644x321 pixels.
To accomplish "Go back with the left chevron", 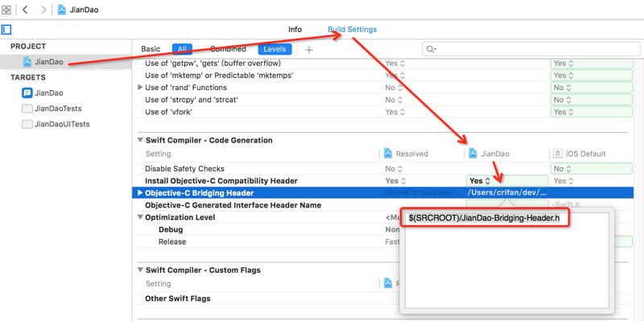I will [25, 10].
